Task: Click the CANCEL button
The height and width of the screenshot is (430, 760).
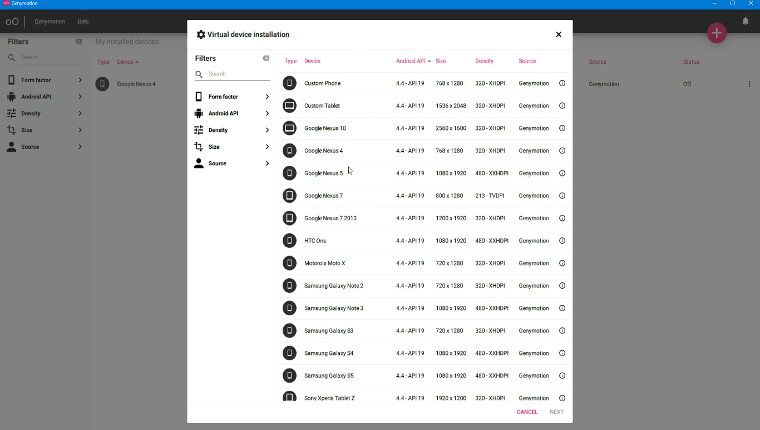Action: pyautogui.click(x=527, y=412)
